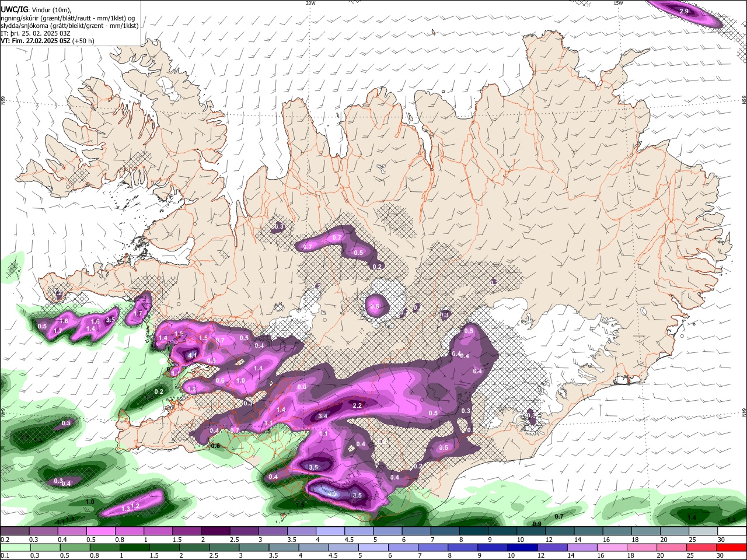Click the 3.4 precipitation value on the map
This screenshot has height=560, width=747.
pos(322,416)
